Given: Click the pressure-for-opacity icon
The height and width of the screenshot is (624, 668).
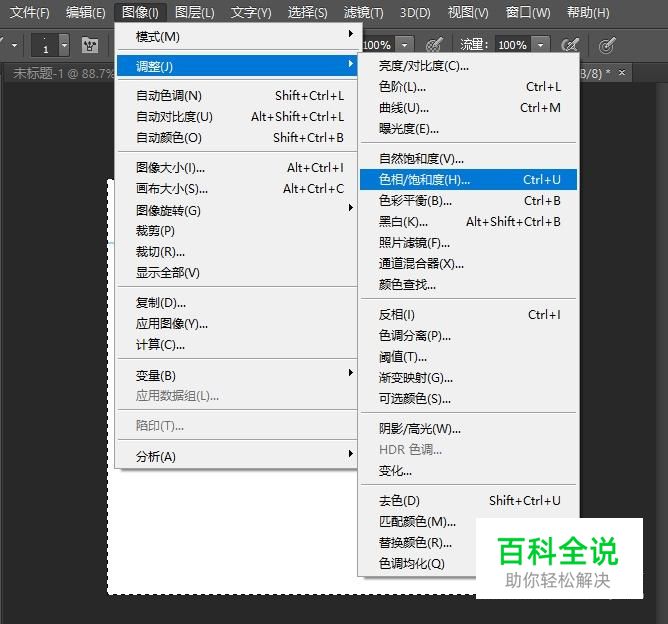Looking at the screenshot, I should tap(434, 44).
